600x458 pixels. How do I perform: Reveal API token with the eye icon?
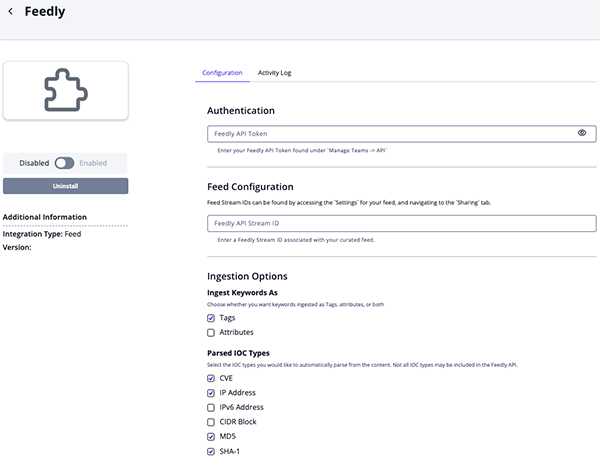point(582,133)
